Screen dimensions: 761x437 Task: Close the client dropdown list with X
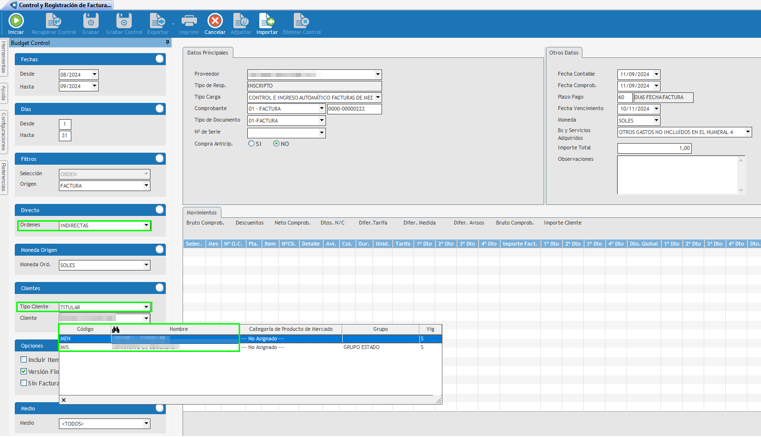point(64,400)
